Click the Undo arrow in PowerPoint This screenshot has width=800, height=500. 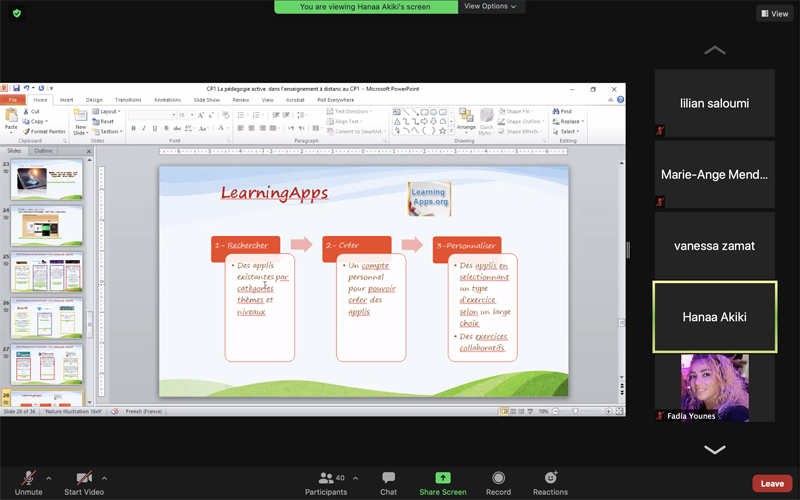pos(26,88)
